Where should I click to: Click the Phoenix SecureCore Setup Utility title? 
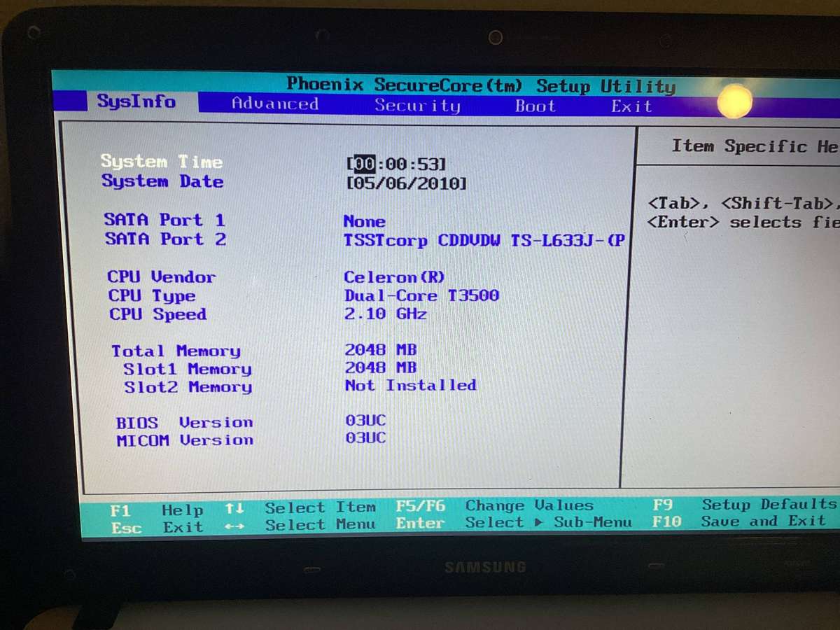click(x=482, y=85)
